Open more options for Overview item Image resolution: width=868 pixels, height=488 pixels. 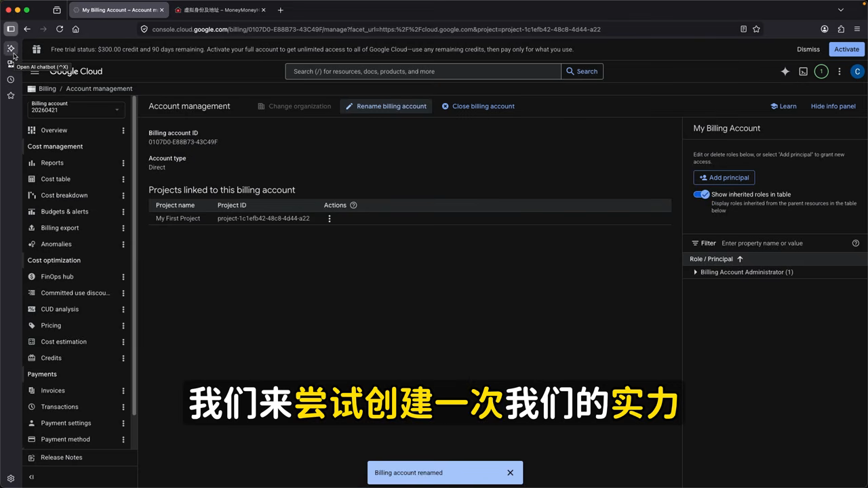[123, 130]
